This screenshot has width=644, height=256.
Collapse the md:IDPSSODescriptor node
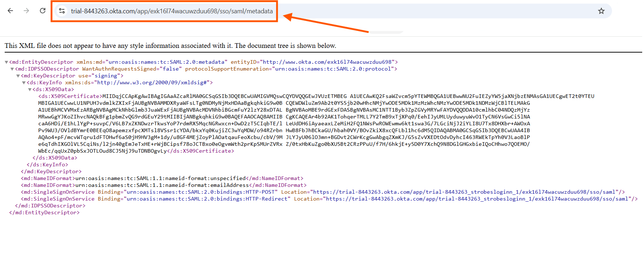point(12,69)
